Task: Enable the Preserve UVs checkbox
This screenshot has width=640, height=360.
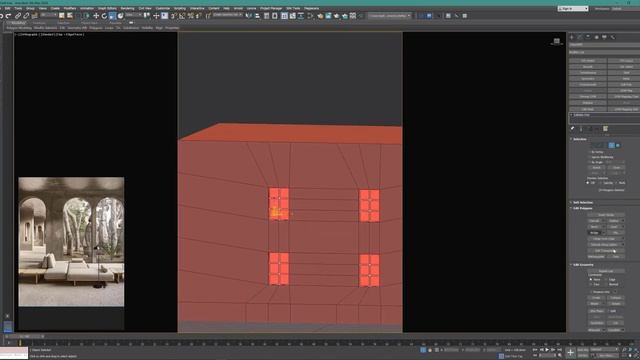Action: click(591, 291)
